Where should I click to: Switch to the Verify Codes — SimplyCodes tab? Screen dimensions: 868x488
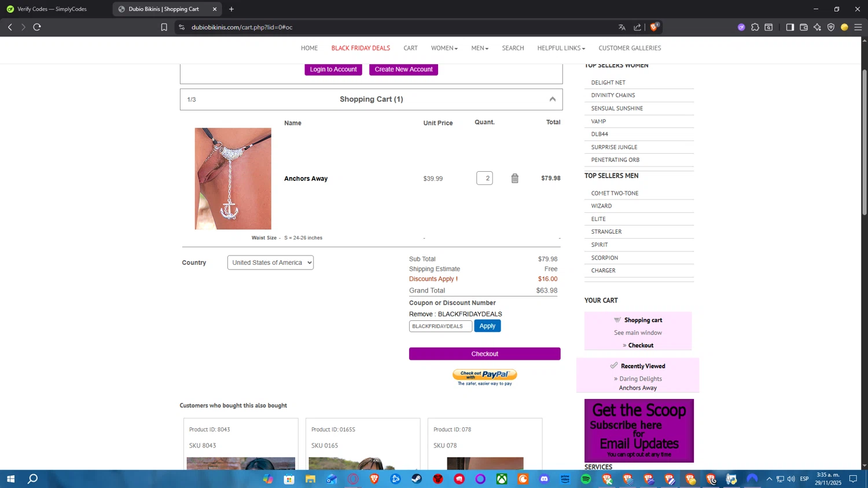pos(52,9)
